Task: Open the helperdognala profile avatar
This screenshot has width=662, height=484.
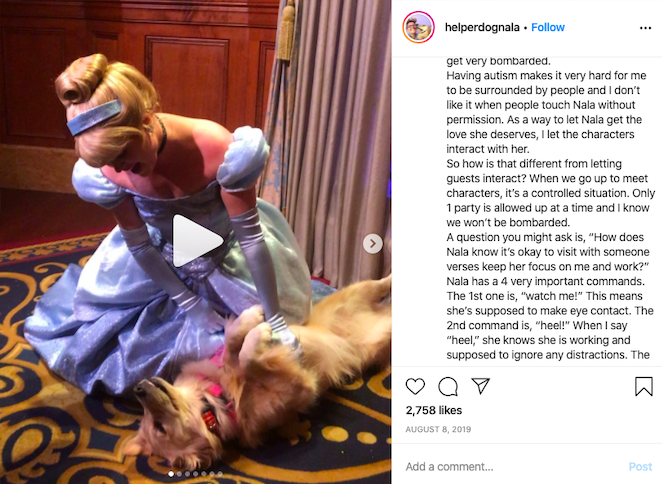Action: (x=418, y=27)
